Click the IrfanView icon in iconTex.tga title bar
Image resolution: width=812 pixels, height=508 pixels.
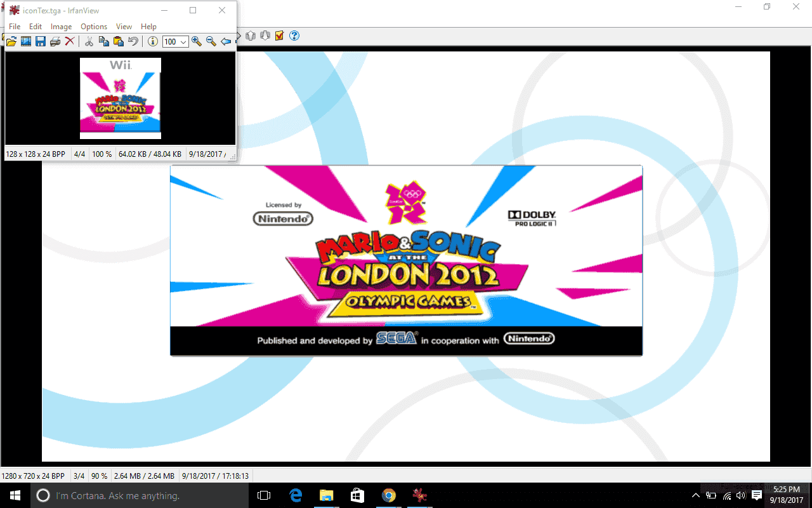click(x=14, y=10)
